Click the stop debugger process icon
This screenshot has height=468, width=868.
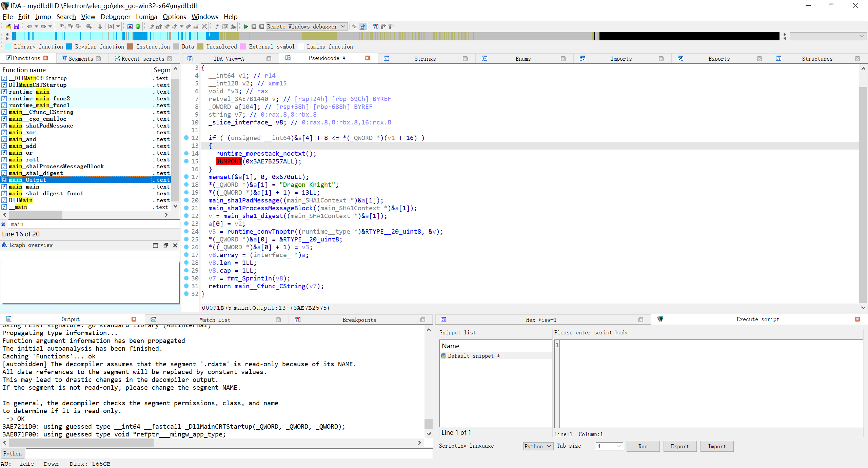pos(262,26)
